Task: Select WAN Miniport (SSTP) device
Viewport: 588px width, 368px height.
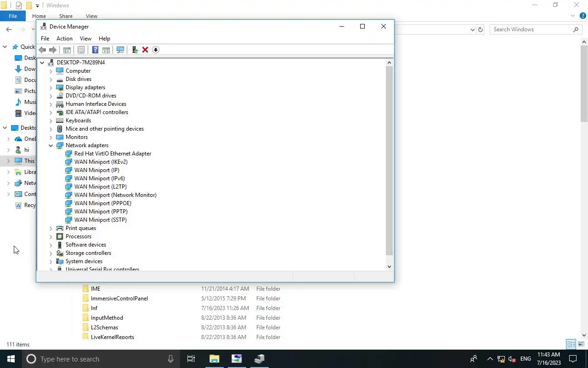Action: tap(101, 220)
